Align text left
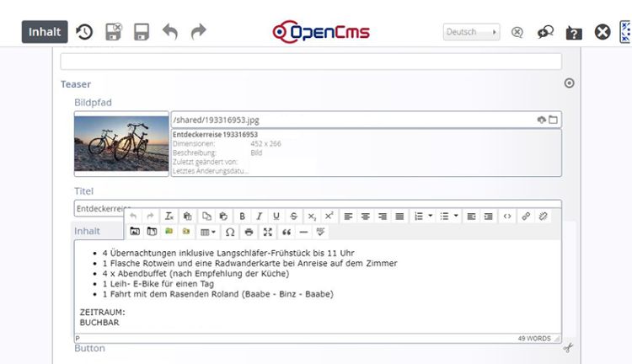Viewport: 632px width, 364px height. click(348, 217)
